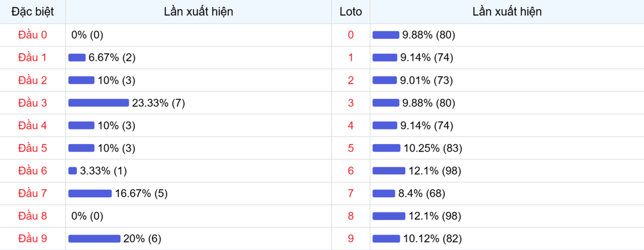The image size is (644, 250).
Task: Click Loto number 9 label
Action: tap(350, 239)
